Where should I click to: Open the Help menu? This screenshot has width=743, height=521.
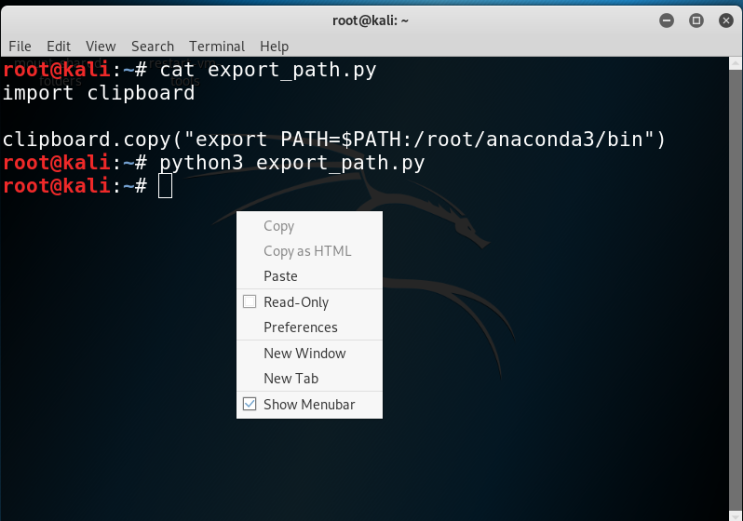tap(274, 46)
